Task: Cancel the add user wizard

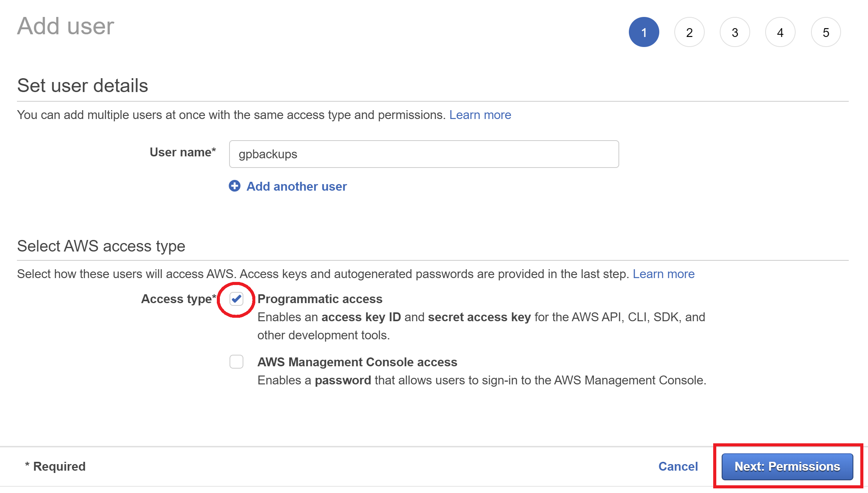Action: click(x=678, y=466)
